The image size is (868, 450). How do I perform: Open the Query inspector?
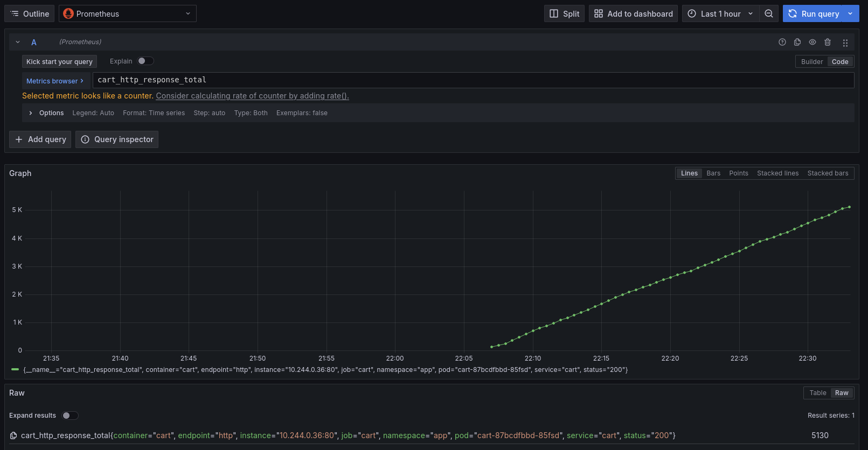click(117, 139)
